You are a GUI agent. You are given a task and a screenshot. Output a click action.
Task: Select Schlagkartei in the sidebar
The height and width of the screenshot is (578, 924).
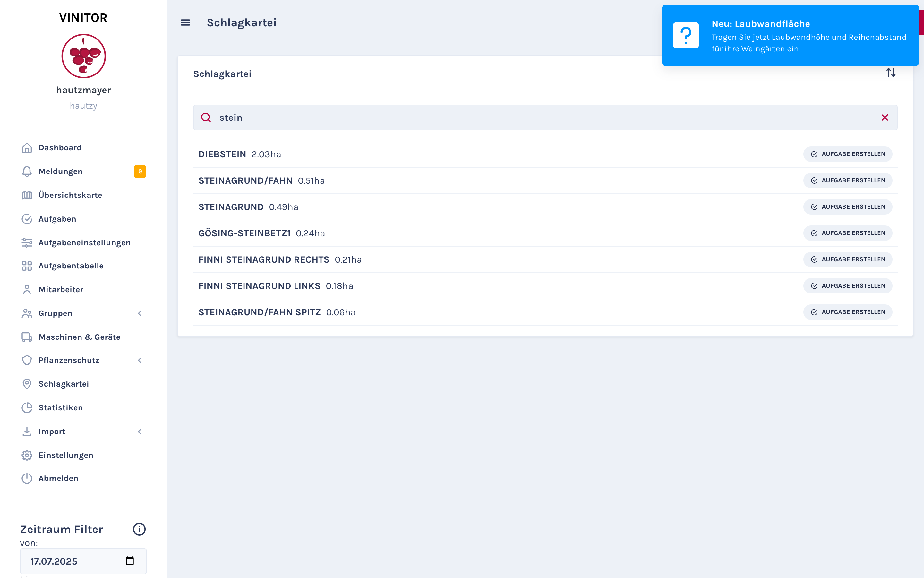click(64, 384)
